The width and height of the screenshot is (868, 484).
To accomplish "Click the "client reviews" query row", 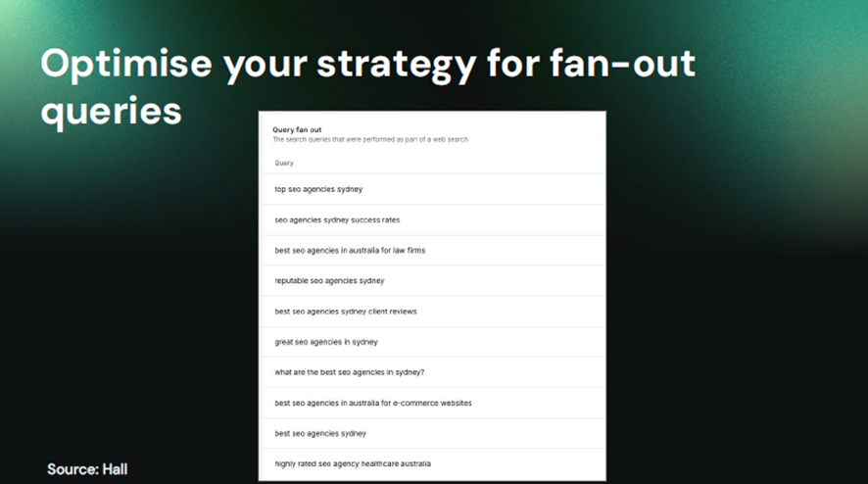I will pos(346,312).
